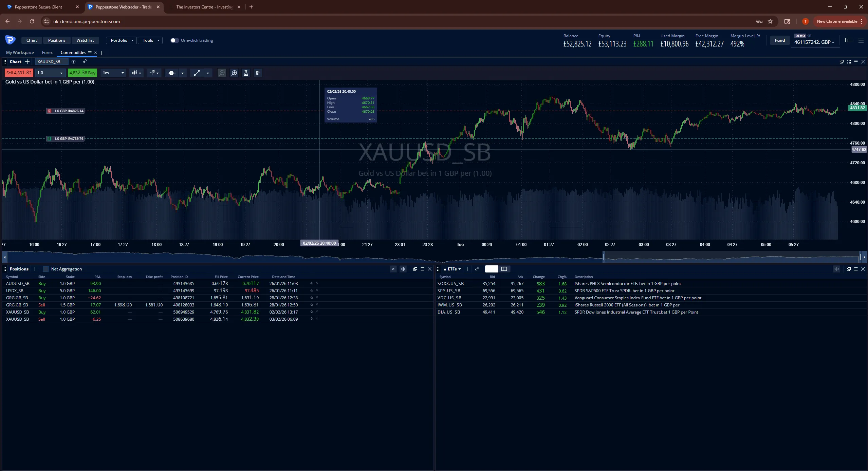Click the green Buy 4,832.38 button
This screenshot has width=868, height=471.
(82, 73)
